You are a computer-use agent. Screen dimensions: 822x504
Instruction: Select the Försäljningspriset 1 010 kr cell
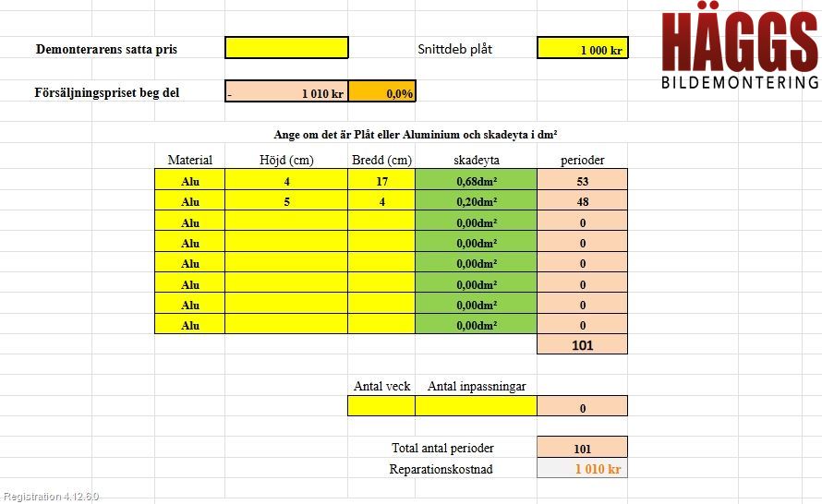click(x=286, y=91)
